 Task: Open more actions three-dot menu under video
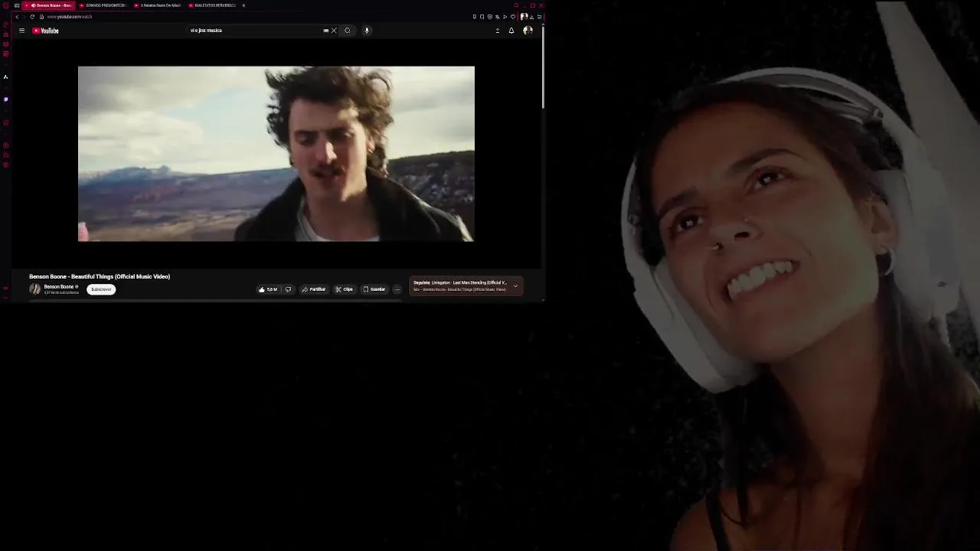click(x=397, y=289)
